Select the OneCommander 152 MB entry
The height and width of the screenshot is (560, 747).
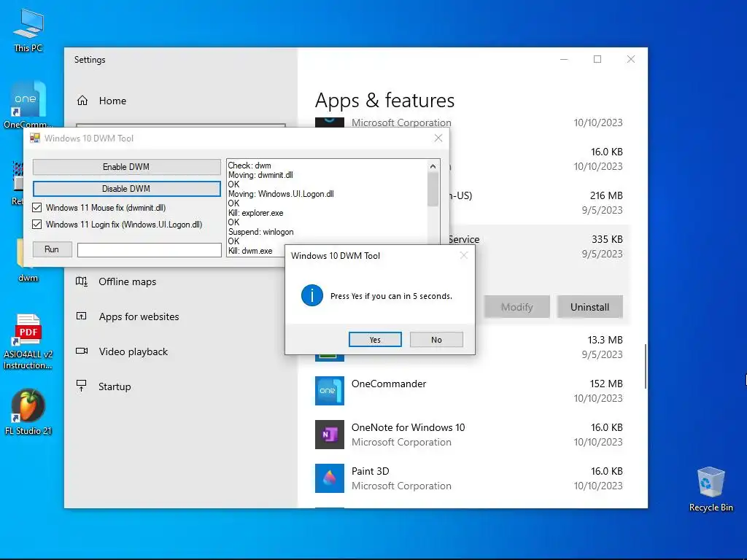click(469, 391)
